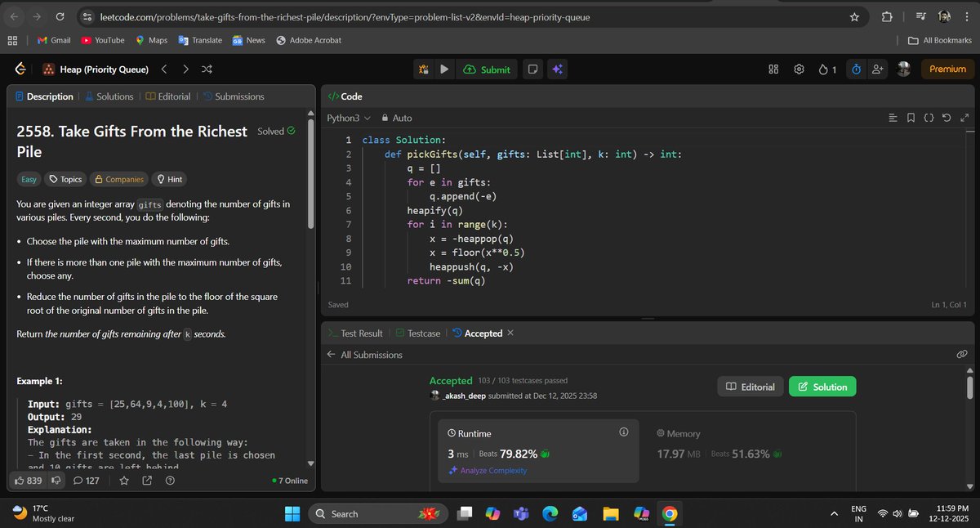Click the green Solution button
This screenshot has height=528, width=980.
pyautogui.click(x=822, y=387)
